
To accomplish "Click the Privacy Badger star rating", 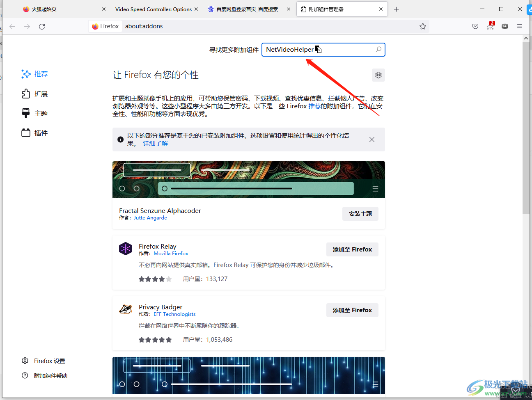I will pos(155,340).
